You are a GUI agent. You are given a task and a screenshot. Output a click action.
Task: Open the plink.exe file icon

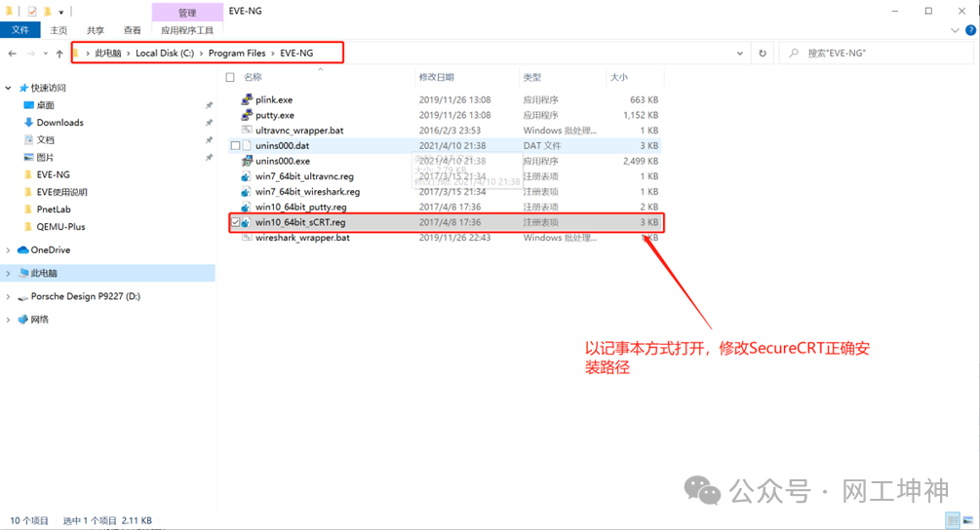click(247, 99)
